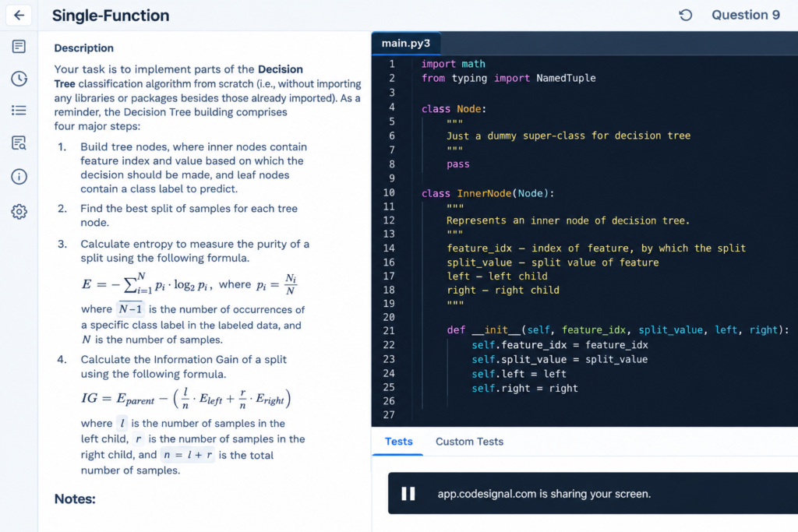Click line number 1 in the gutter

coord(391,64)
